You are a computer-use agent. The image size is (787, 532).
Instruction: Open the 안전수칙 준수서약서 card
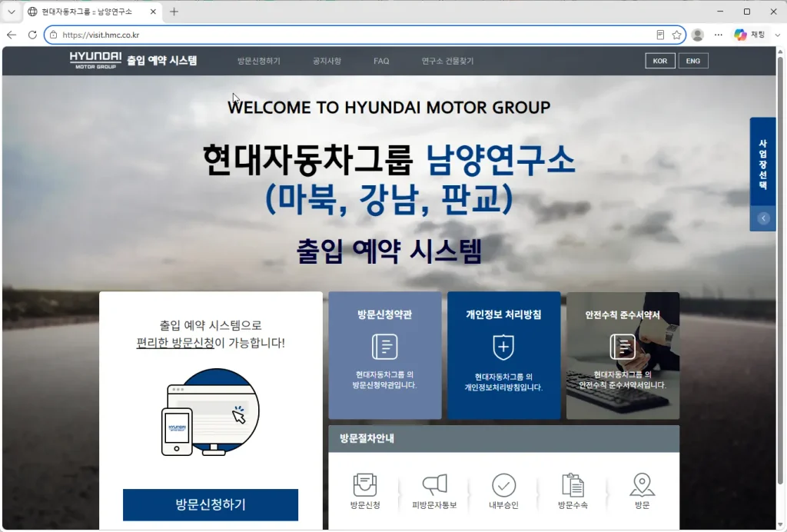[623, 355]
